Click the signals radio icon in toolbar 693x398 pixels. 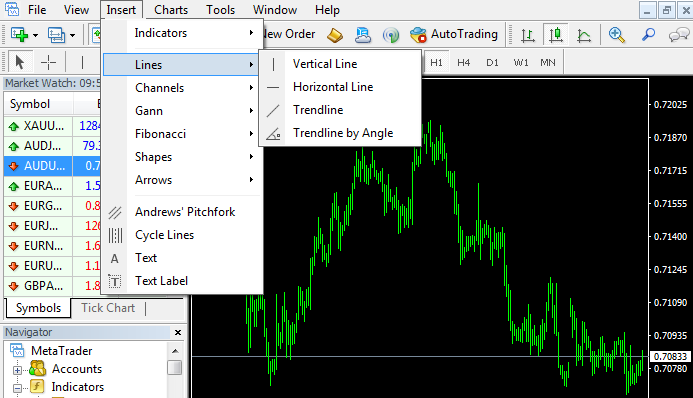click(x=391, y=34)
